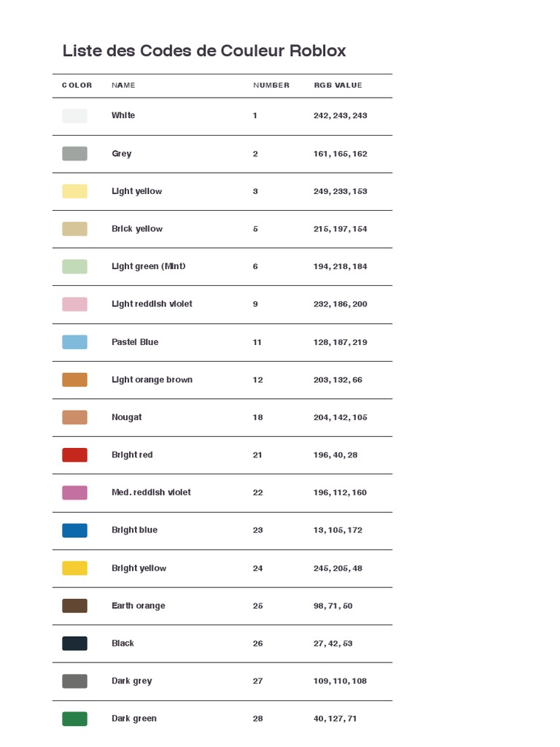Click the RGB value 203, 132, 66
The image size is (560, 747).
coord(338,380)
